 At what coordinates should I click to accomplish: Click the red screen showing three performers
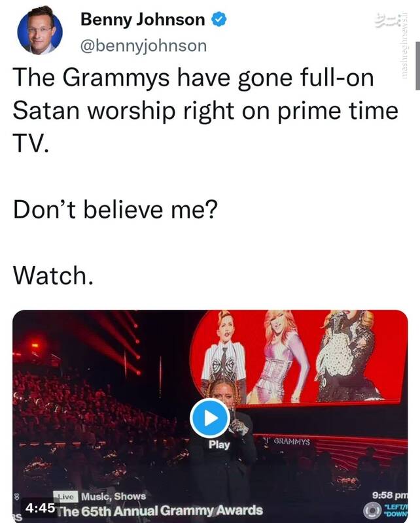(299, 356)
